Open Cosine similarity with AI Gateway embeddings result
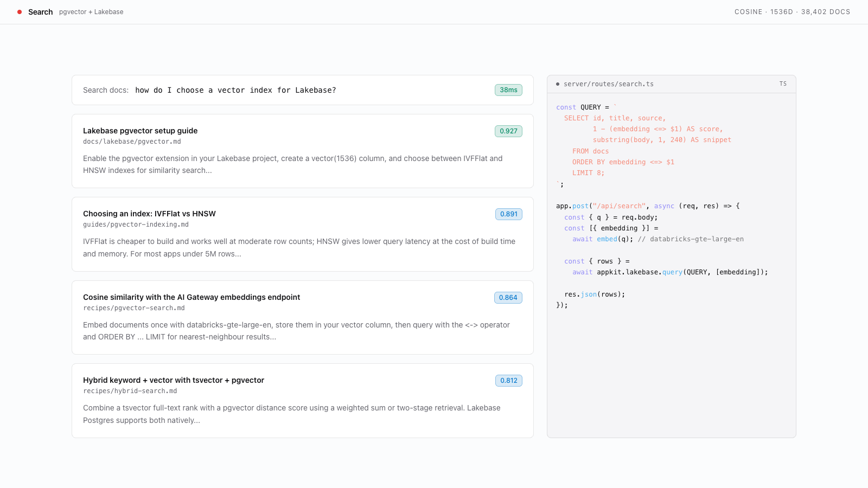This screenshot has height=488, width=868. click(303, 317)
